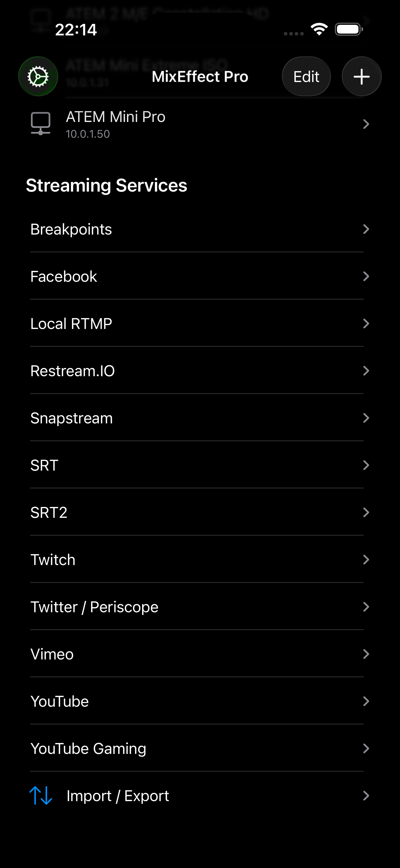Viewport: 400px width, 868px height.
Task: Tap the battery status icon
Action: pos(349,30)
